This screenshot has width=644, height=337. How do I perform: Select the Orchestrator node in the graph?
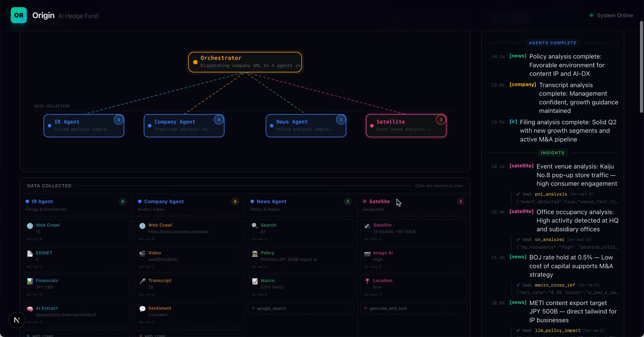coord(245,62)
